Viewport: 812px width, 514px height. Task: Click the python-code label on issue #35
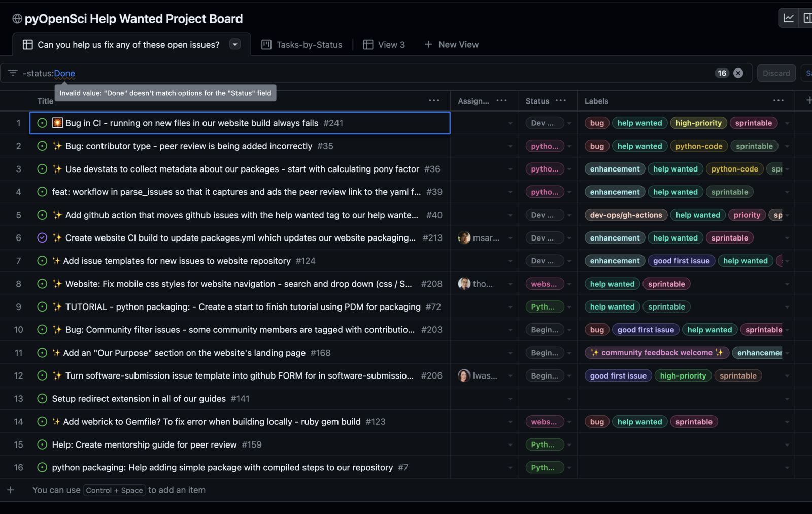699,146
